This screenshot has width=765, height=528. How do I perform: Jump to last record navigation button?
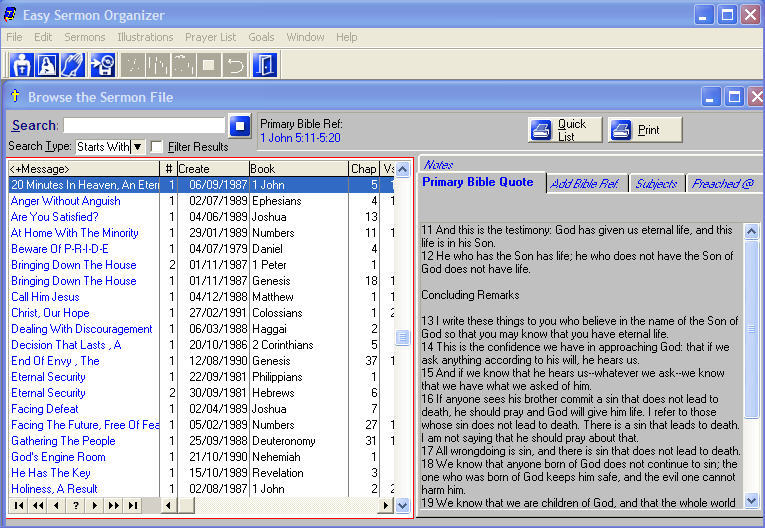click(x=133, y=506)
